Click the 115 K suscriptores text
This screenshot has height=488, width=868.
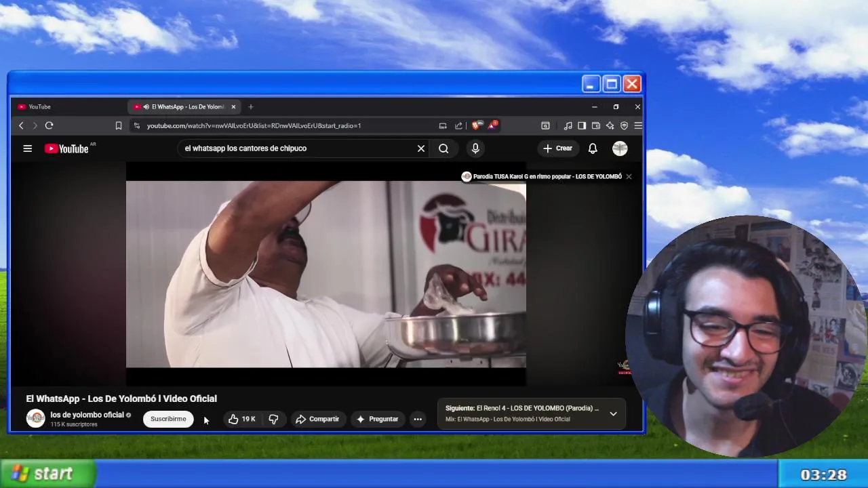74,424
